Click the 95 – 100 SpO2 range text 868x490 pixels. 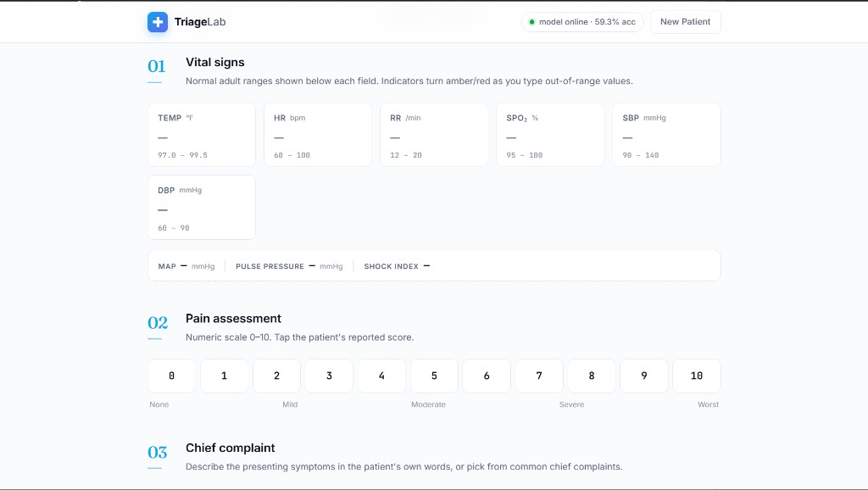pos(524,155)
